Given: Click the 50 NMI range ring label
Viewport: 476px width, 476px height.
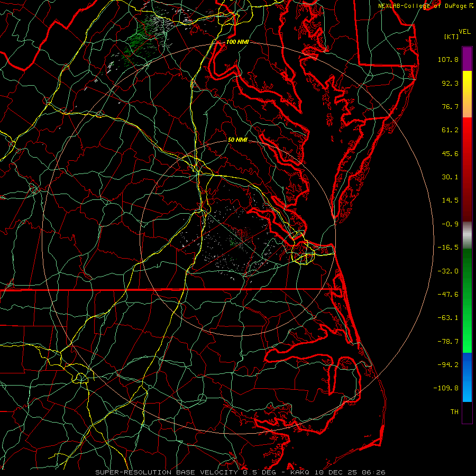Looking at the screenshot, I should [x=237, y=140].
